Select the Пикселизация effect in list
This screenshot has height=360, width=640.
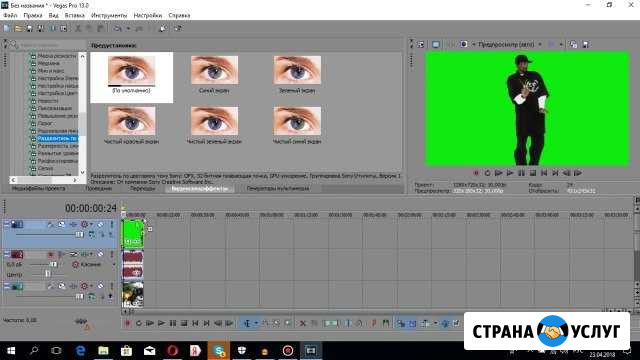coord(54,108)
